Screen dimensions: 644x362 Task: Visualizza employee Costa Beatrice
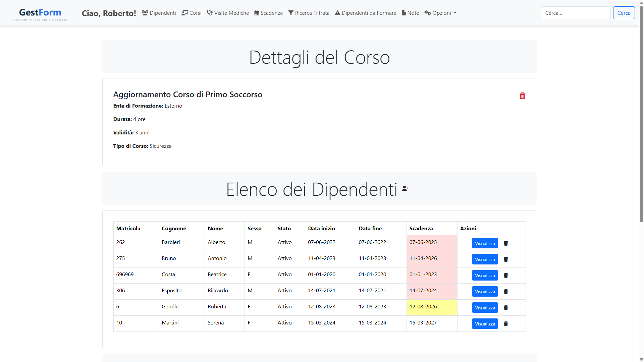(x=485, y=276)
